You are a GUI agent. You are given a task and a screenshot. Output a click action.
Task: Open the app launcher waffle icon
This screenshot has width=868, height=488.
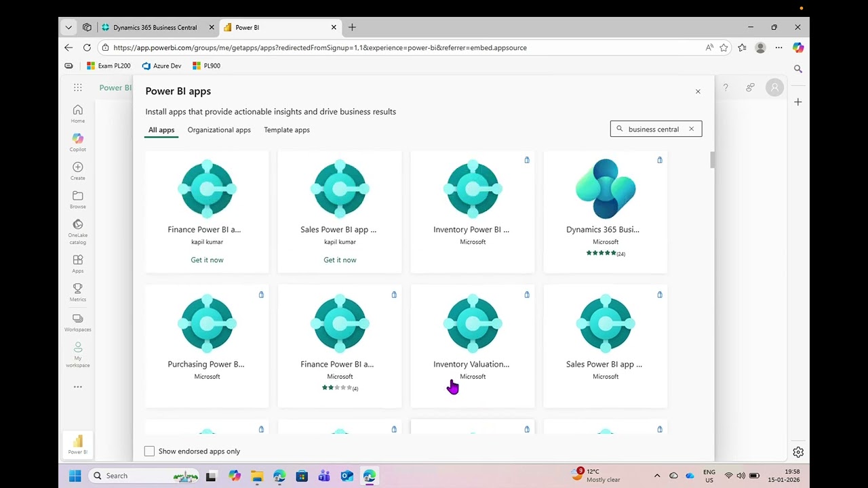point(78,87)
